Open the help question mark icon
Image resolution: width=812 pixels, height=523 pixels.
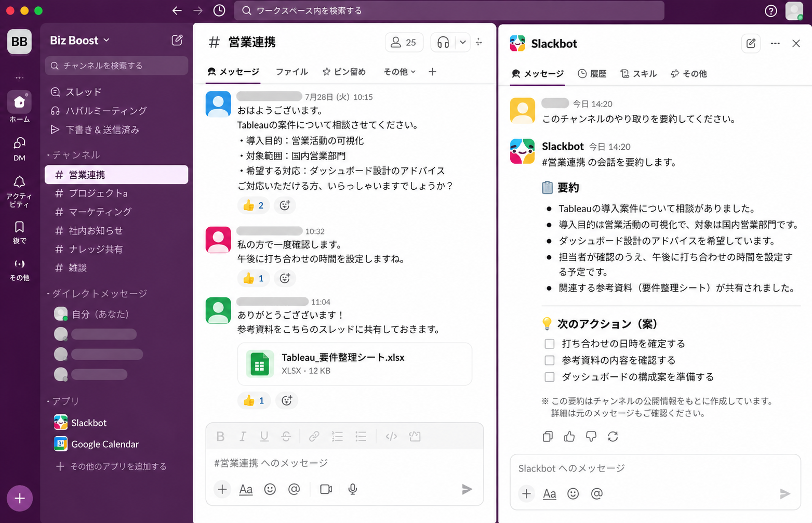coord(770,11)
